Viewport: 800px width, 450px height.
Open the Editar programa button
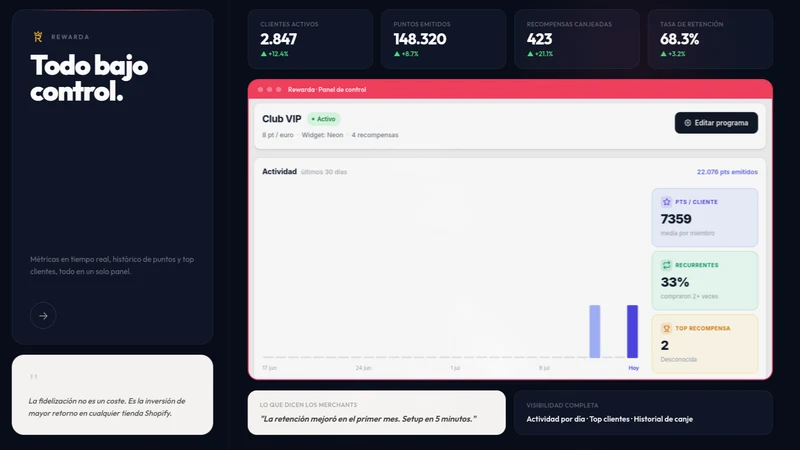(716, 123)
